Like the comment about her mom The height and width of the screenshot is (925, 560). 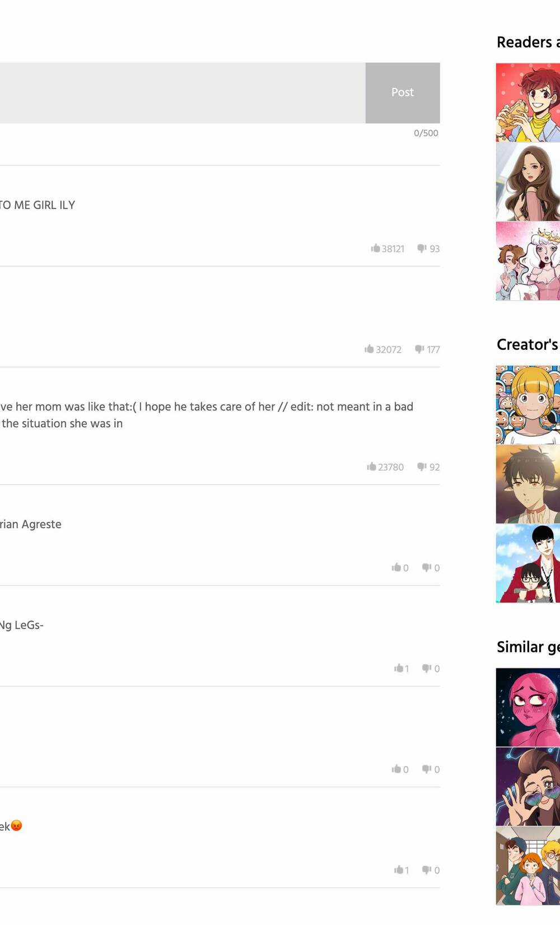pos(385,467)
